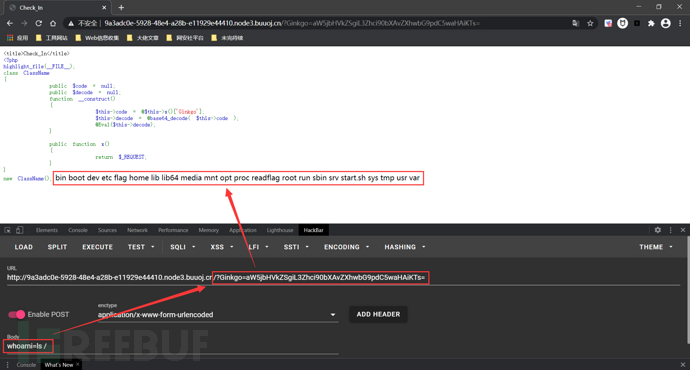Click the translate page icon
Image resolution: width=690 pixels, height=370 pixels.
(x=576, y=23)
